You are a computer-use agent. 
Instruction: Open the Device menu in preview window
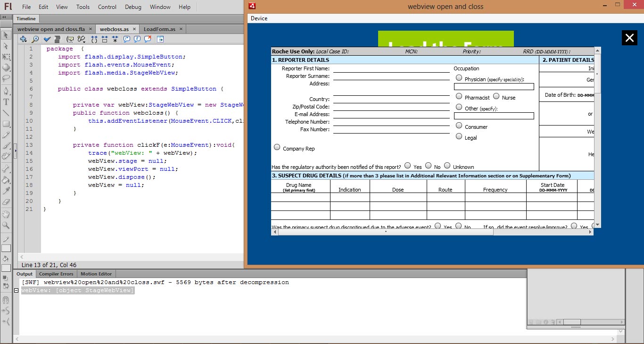259,18
